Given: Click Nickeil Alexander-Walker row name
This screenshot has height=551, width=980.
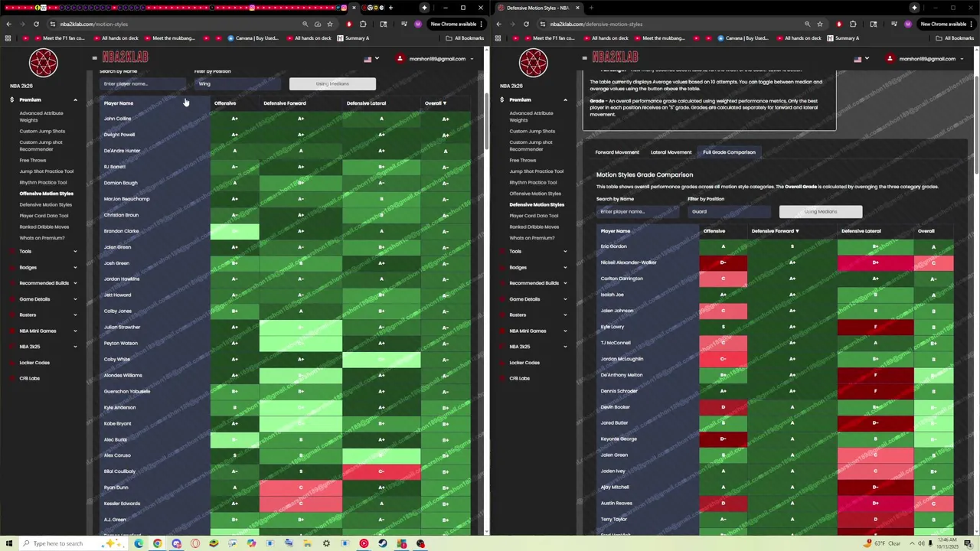Looking at the screenshot, I should [x=629, y=262].
